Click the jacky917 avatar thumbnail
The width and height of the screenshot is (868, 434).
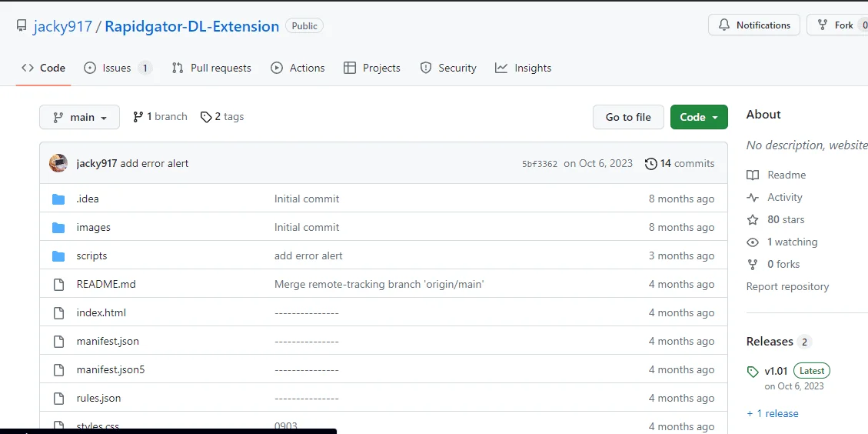coord(58,163)
